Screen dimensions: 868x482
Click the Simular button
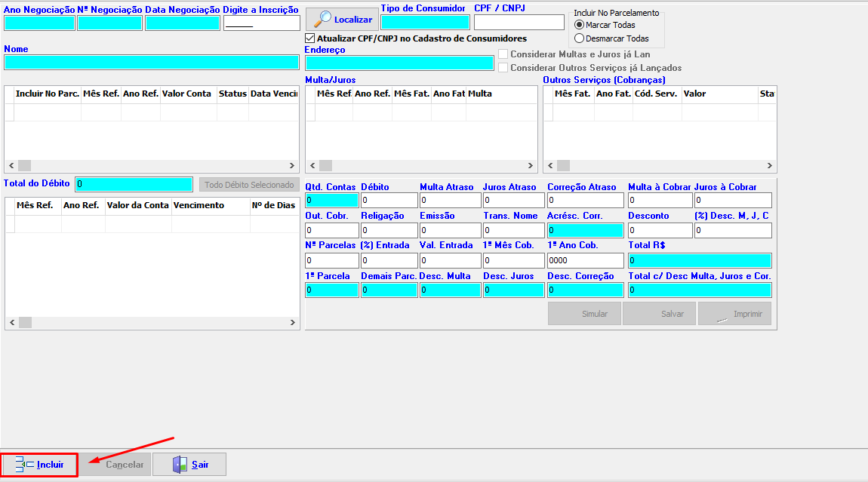(x=584, y=314)
